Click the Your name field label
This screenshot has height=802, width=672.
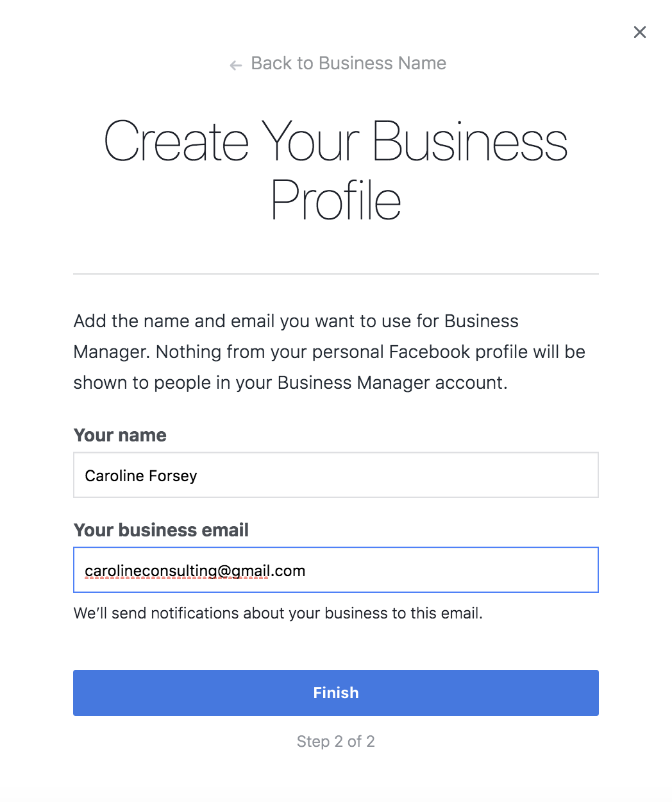tap(120, 435)
